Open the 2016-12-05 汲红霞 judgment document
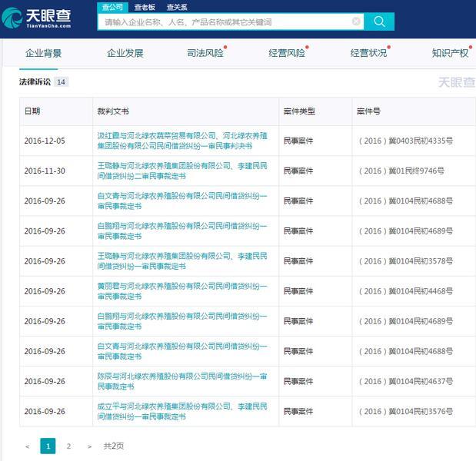 (x=181, y=141)
